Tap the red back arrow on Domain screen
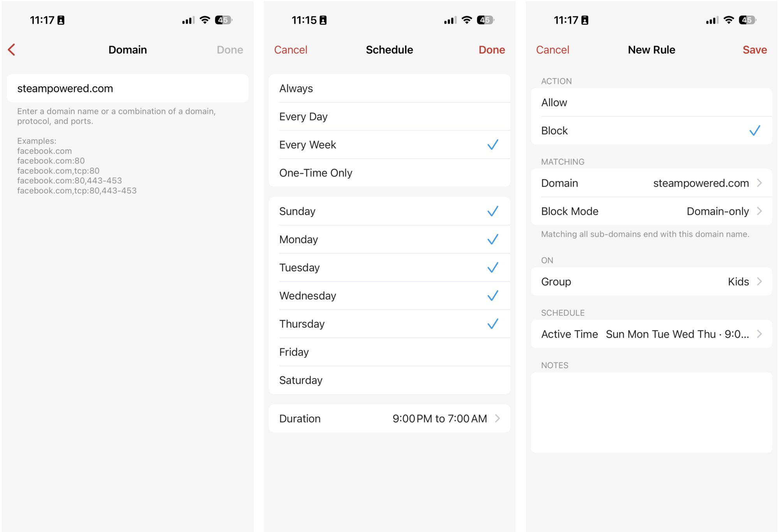This screenshot has height=532, width=779. (12, 50)
